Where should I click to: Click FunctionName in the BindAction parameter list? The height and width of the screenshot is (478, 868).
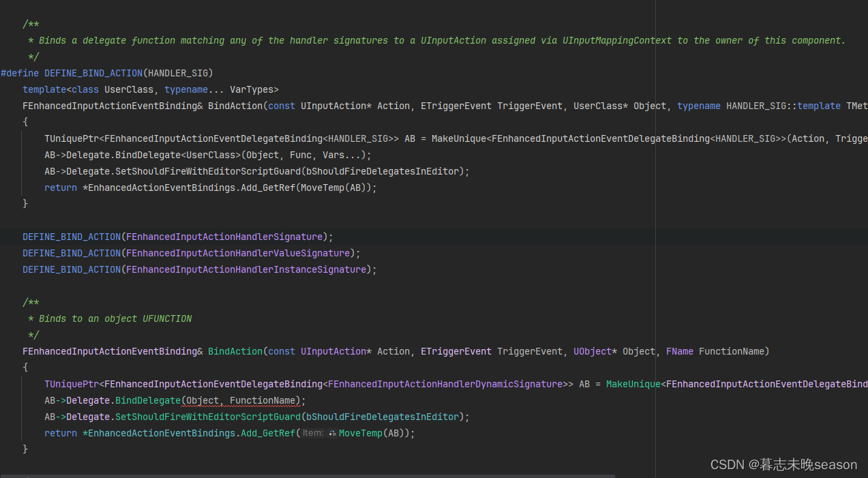click(x=732, y=351)
